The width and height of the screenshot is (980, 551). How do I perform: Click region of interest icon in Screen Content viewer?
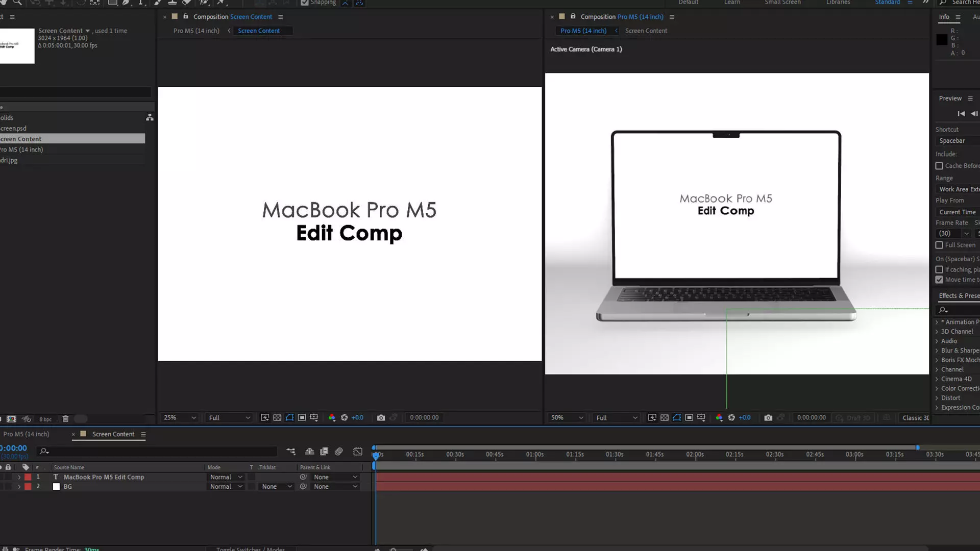(x=302, y=417)
